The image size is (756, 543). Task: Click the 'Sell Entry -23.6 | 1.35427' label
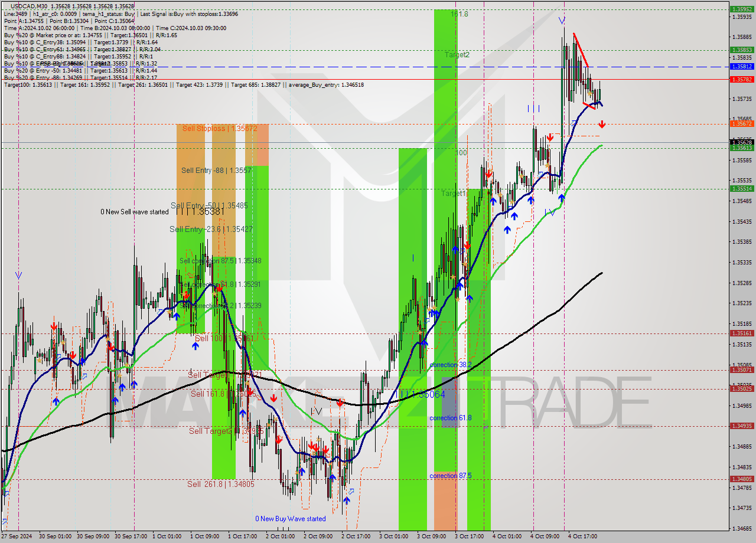click(x=211, y=229)
